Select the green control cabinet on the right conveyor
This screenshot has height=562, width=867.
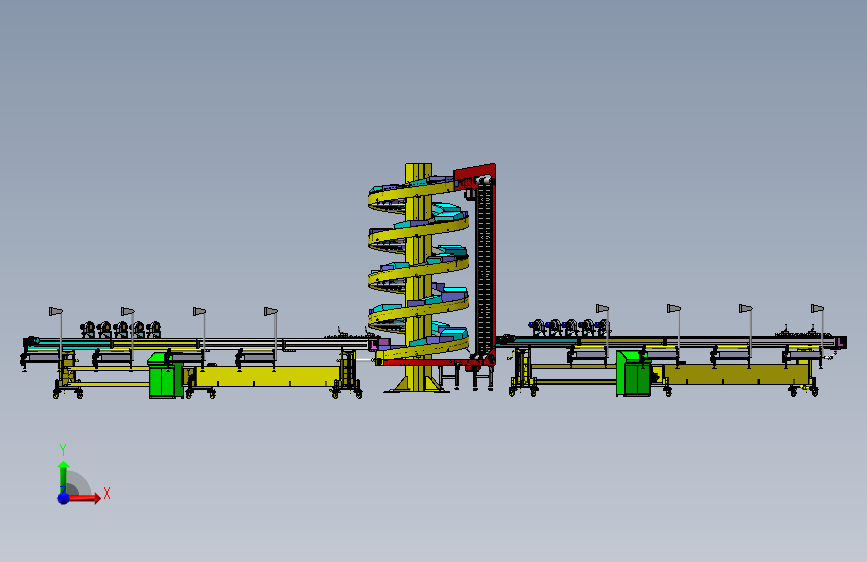(x=634, y=373)
